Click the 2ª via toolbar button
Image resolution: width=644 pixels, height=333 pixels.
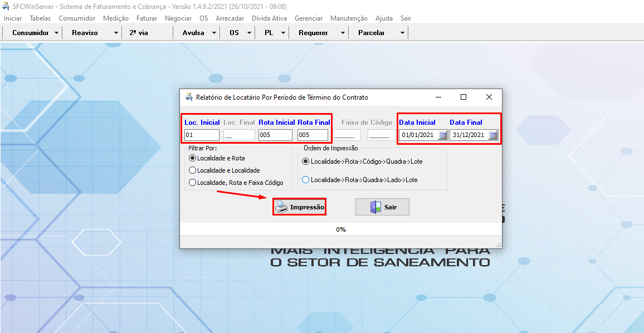click(x=139, y=33)
